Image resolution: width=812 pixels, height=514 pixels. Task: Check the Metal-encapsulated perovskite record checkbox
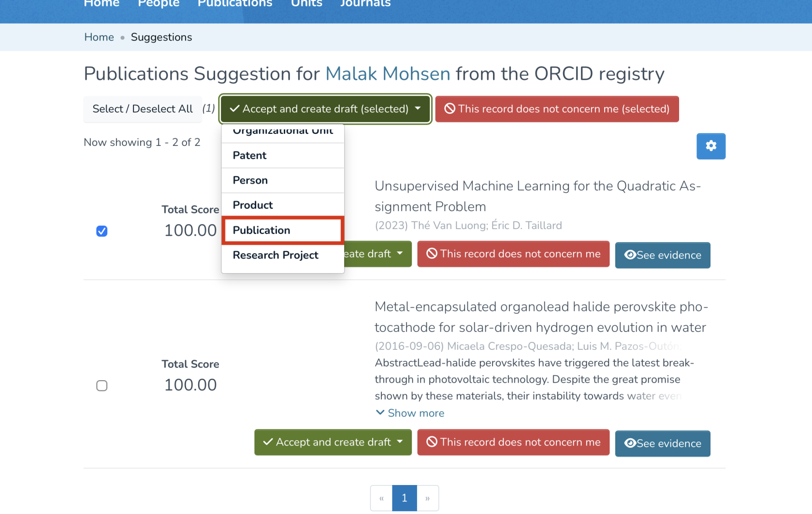tap(101, 385)
